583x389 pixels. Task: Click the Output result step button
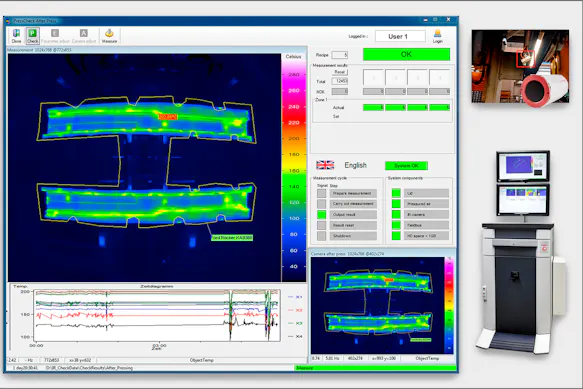click(x=353, y=215)
